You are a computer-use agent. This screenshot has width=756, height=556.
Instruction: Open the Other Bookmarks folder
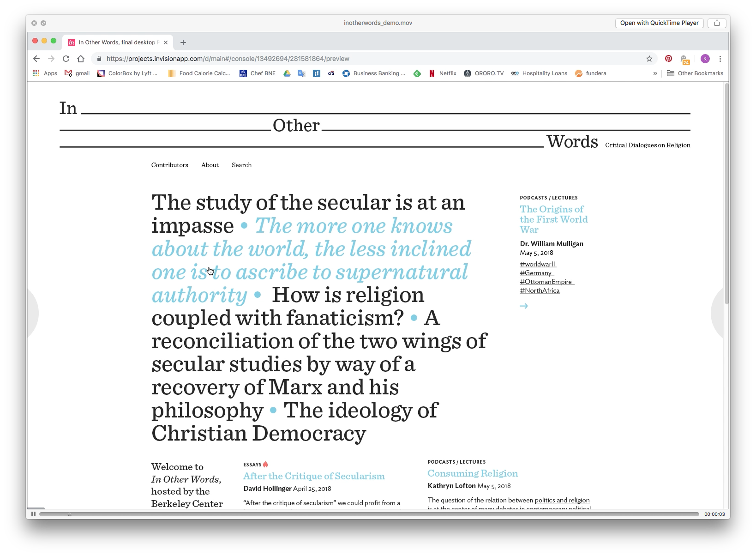[x=695, y=73]
